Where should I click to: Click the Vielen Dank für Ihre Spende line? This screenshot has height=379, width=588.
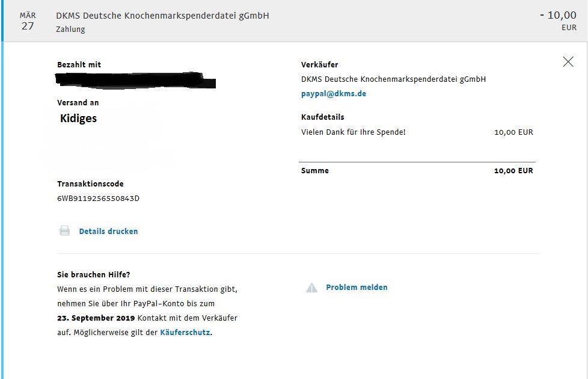(354, 132)
